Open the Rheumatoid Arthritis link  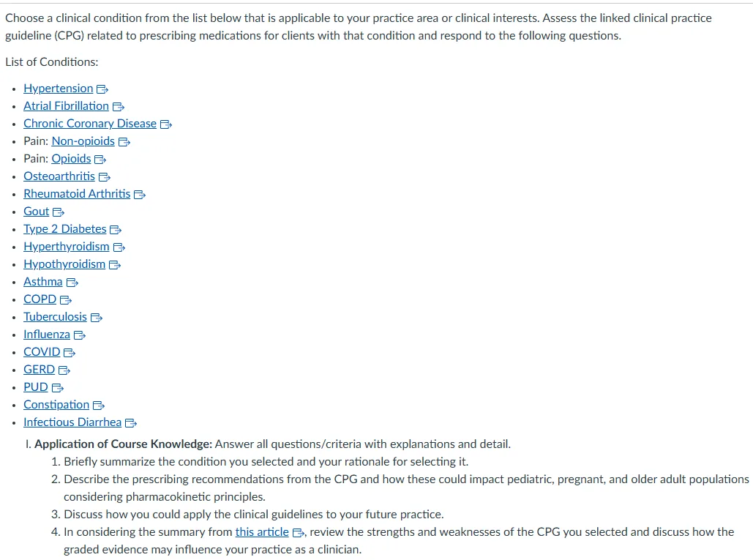pyautogui.click(x=77, y=194)
